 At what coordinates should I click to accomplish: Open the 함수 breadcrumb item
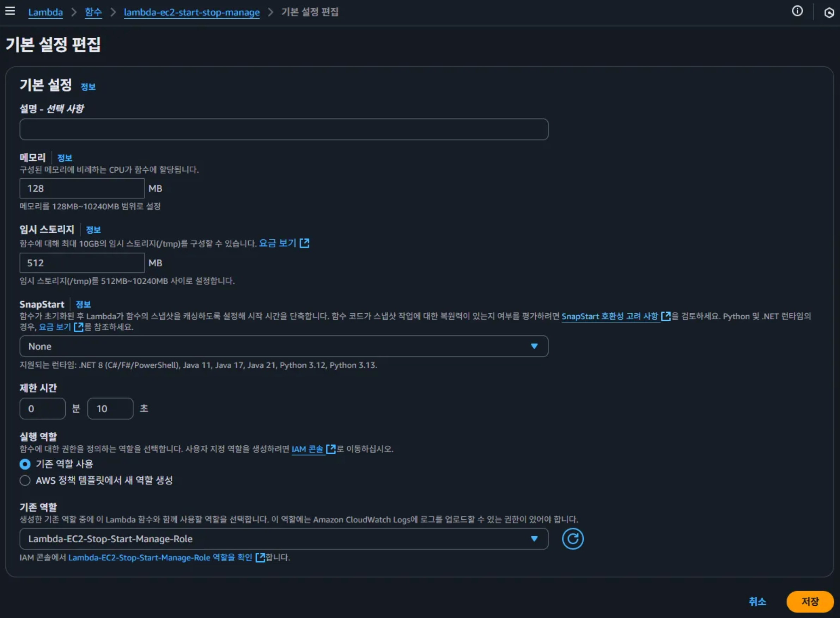[x=93, y=12]
